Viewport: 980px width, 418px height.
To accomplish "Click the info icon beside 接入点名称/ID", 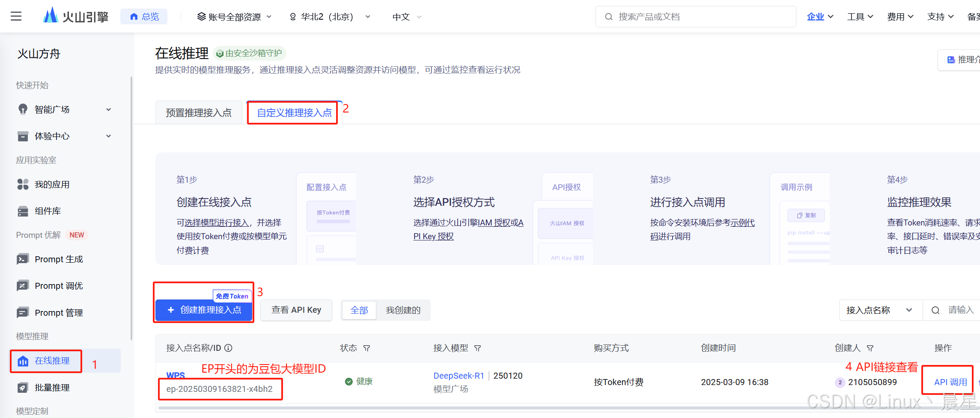I will point(229,348).
